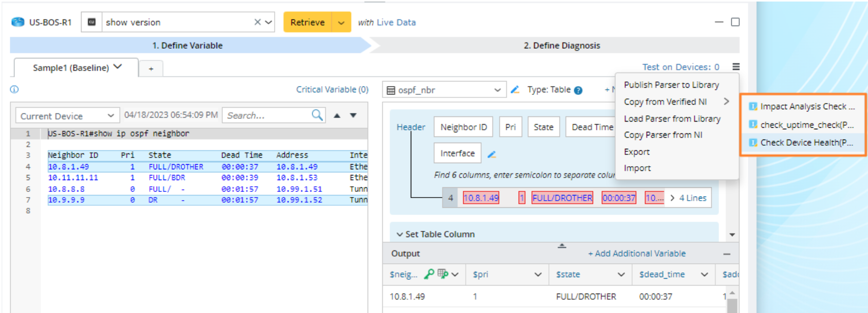The image size is (868, 313).
Task: Select Publish Parser to Library from the menu
Action: point(671,85)
